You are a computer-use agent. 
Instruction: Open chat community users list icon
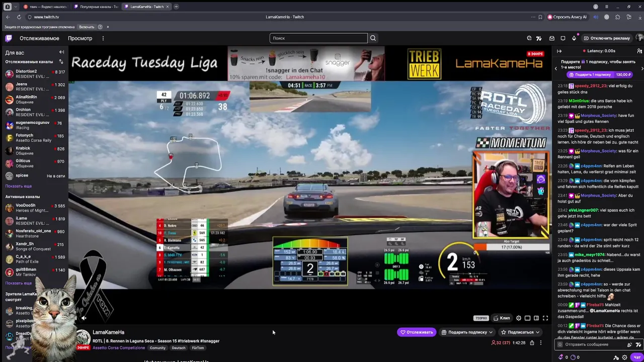[x=639, y=51]
